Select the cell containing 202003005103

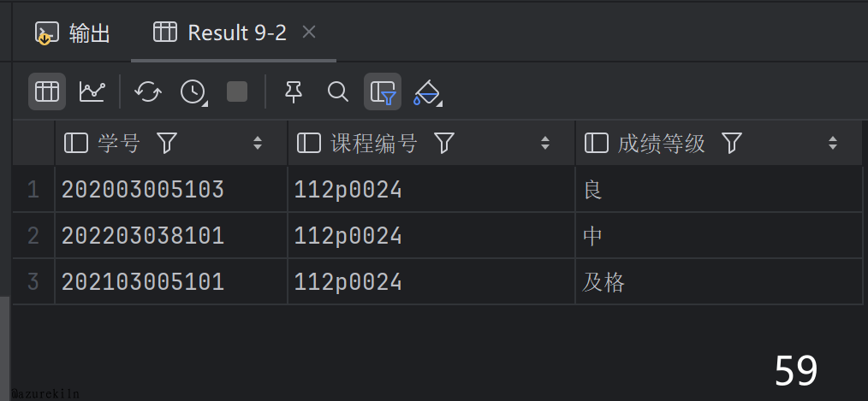pos(143,190)
